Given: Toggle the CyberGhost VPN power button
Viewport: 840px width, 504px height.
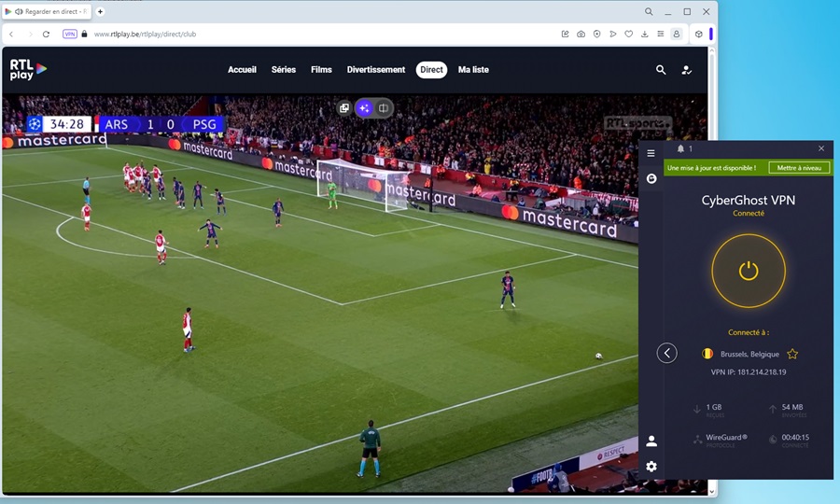Looking at the screenshot, I should pyautogui.click(x=749, y=271).
